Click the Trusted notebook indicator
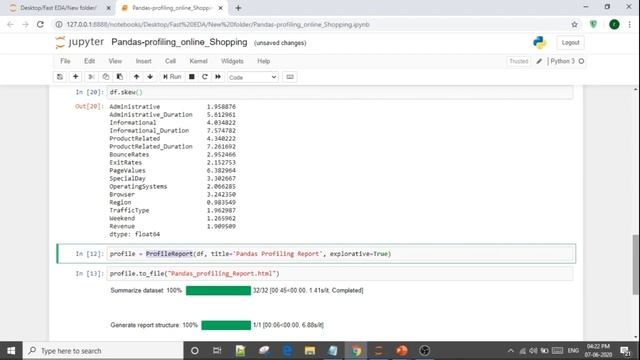 [x=518, y=61]
